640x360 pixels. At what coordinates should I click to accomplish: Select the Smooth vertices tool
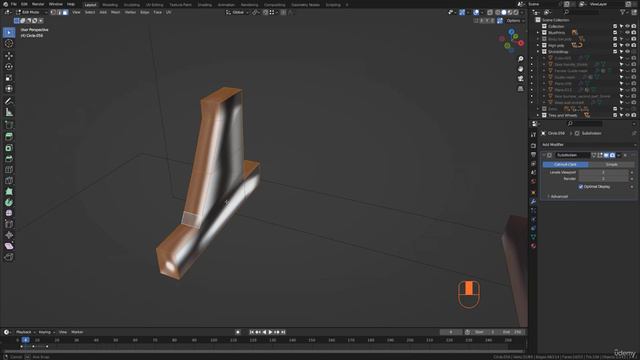pyautogui.click(x=9, y=213)
